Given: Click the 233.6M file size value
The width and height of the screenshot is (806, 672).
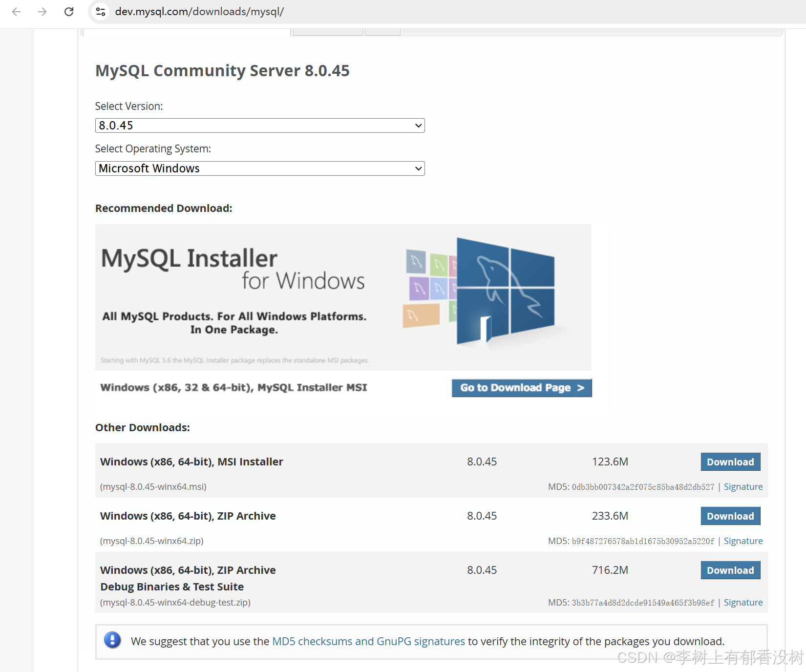Looking at the screenshot, I should pos(610,516).
